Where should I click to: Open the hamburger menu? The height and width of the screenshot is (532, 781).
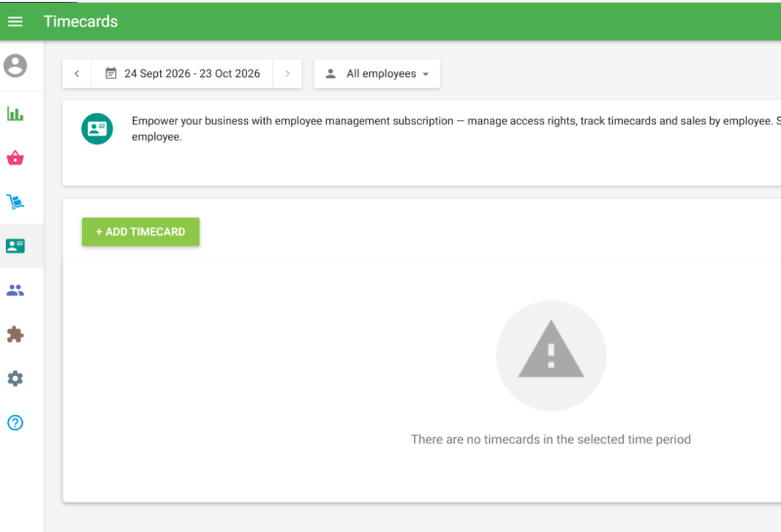[15, 21]
